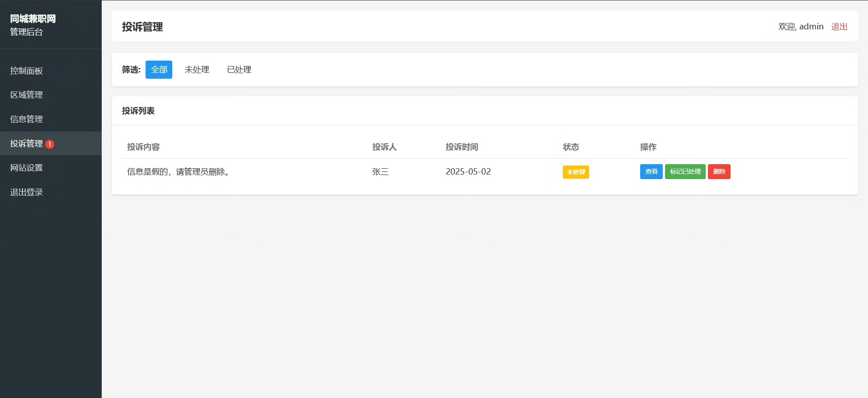Open 网站设置 from the sidebar
This screenshot has height=398, width=868.
(x=27, y=168)
